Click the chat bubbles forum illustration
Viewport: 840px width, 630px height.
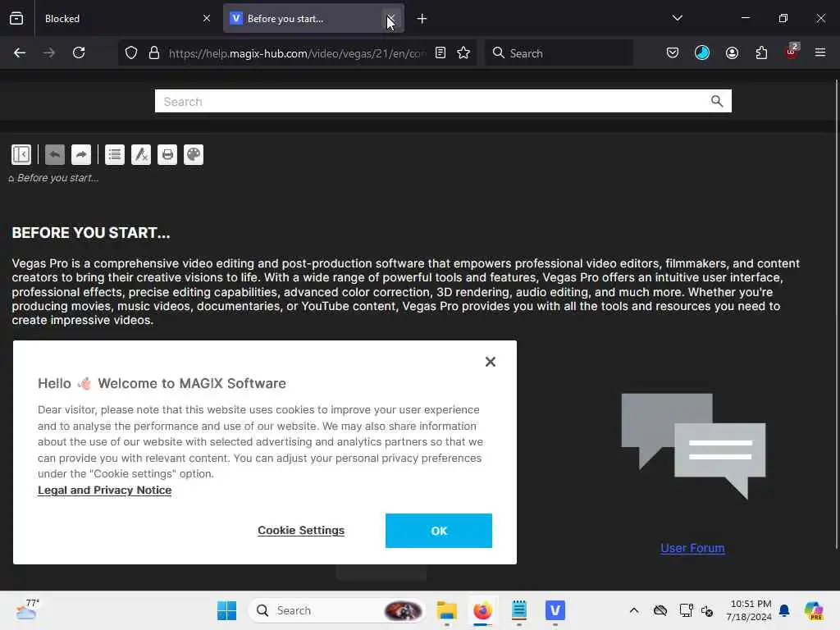[x=693, y=445]
